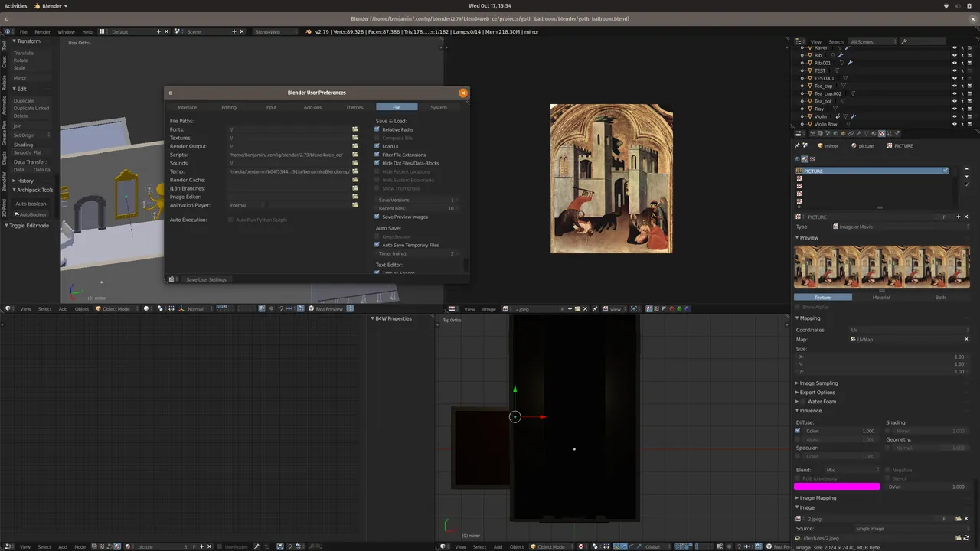
Task: Switch to Interface preferences tab
Action: 188,107
